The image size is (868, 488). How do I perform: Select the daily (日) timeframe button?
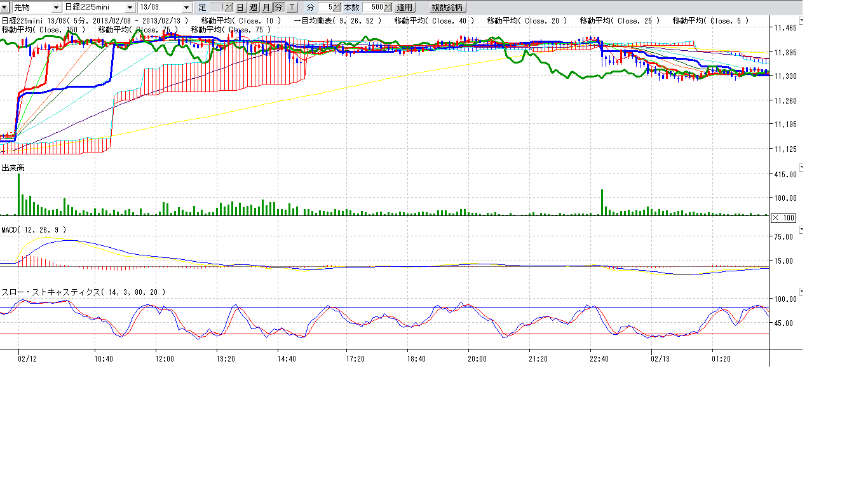[240, 8]
